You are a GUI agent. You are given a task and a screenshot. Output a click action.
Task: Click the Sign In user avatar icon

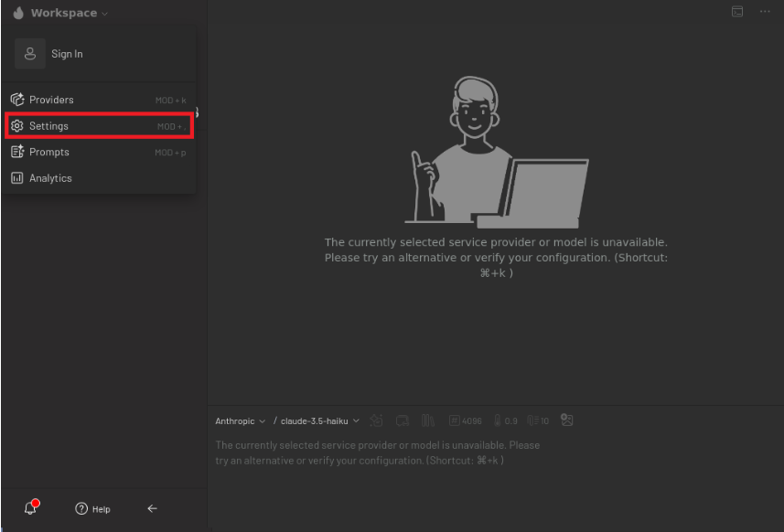tap(30, 54)
